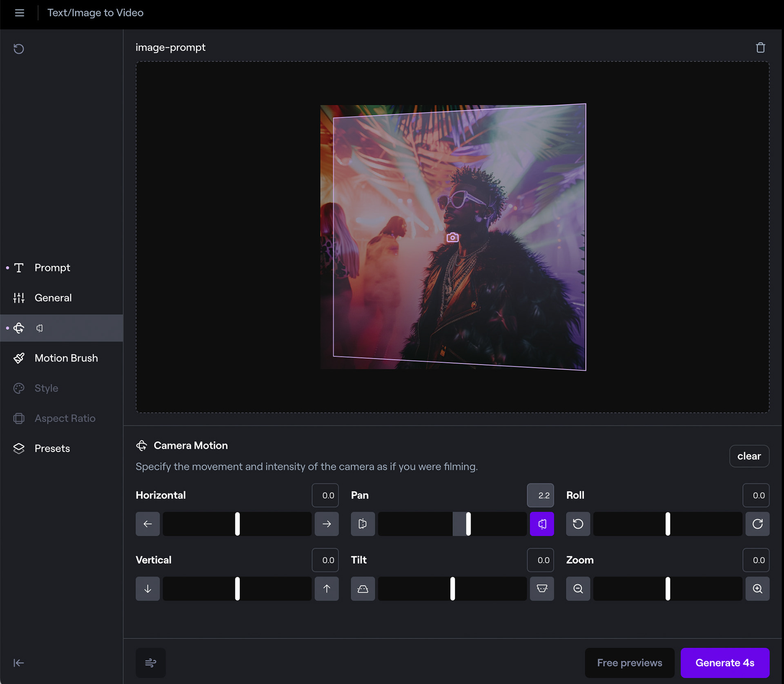Click the Vertical slider track
784x684 pixels.
[237, 589]
